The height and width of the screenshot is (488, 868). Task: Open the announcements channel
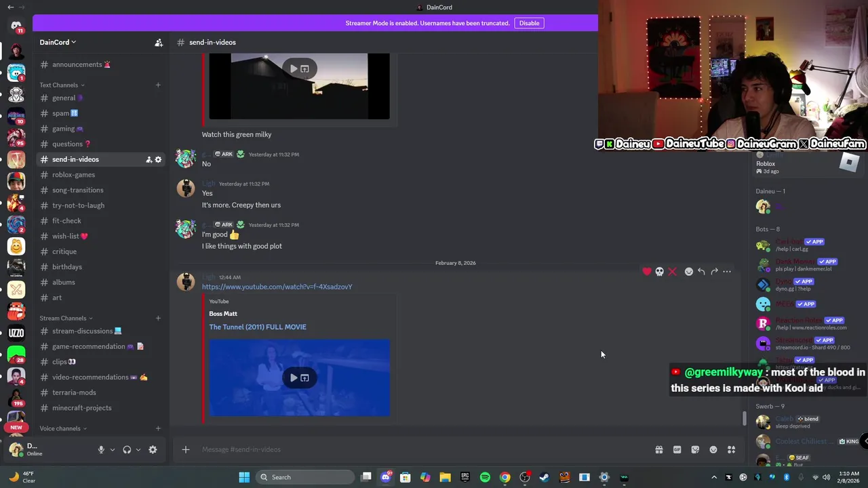100,64
